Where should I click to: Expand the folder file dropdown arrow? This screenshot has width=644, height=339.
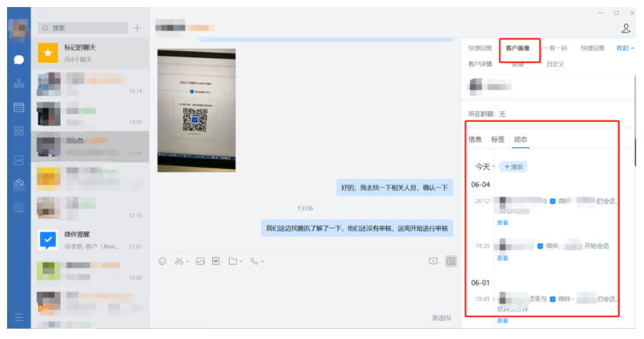tap(241, 261)
